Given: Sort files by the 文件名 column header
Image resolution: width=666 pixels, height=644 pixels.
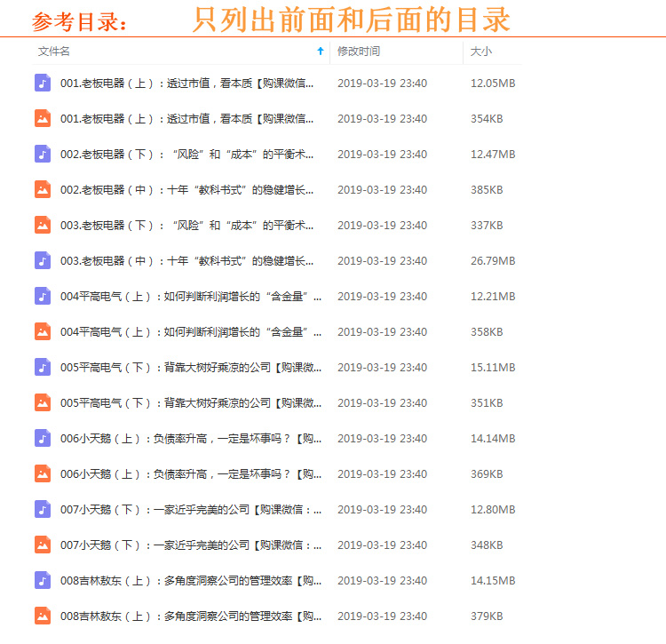Looking at the screenshot, I should 54,52.
